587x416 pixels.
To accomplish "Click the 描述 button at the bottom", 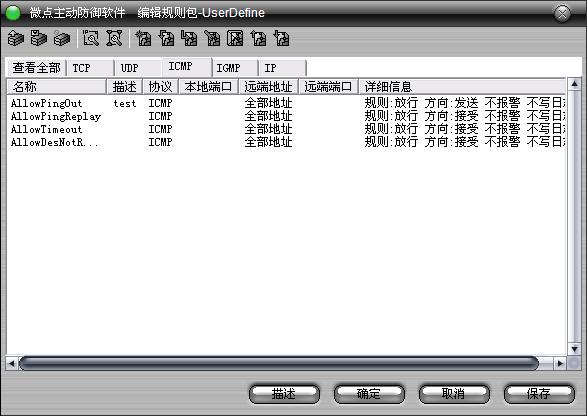I will pyautogui.click(x=284, y=394).
